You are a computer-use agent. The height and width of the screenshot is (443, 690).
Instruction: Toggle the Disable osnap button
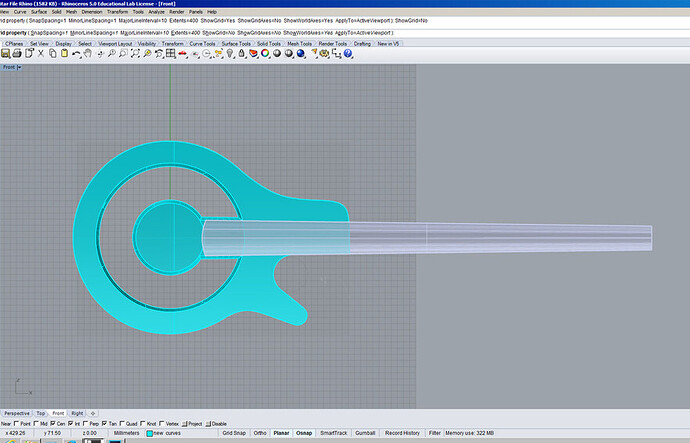216,424
